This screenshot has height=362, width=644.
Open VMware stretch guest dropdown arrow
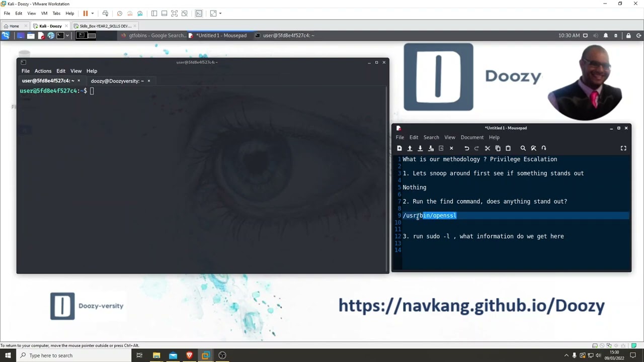[220, 14]
